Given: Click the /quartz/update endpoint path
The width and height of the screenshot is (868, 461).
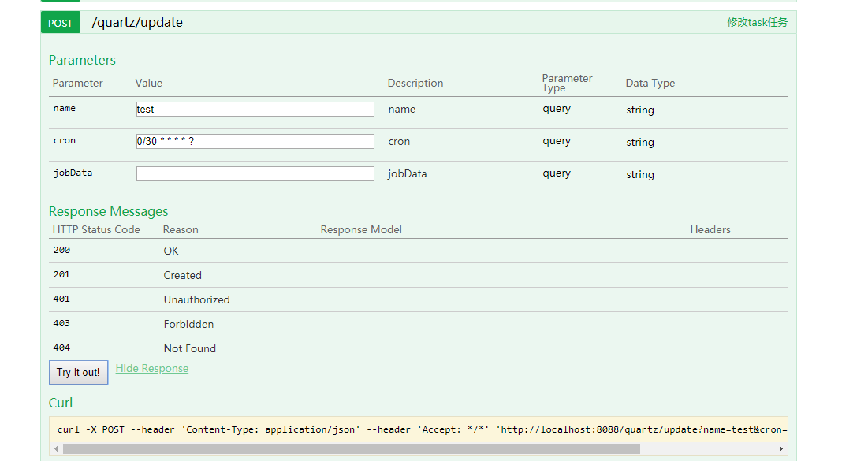Looking at the screenshot, I should (136, 22).
